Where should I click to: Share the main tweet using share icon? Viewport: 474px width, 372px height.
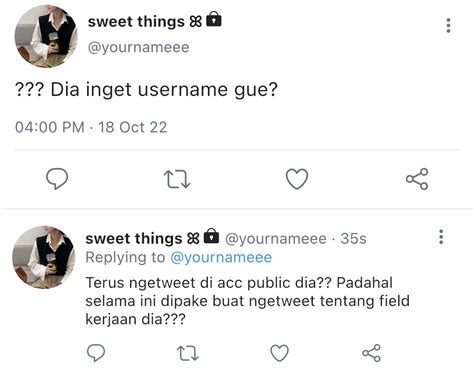pos(417,179)
